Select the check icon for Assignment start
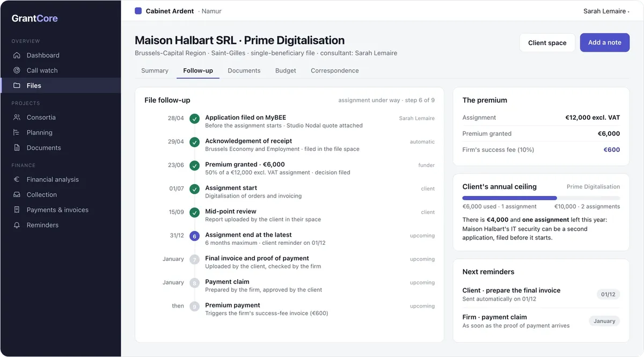The height and width of the screenshot is (357, 644). point(195,189)
